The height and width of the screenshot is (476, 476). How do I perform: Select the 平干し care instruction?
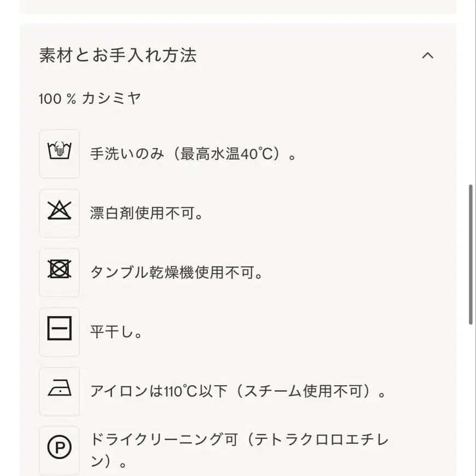117,332
